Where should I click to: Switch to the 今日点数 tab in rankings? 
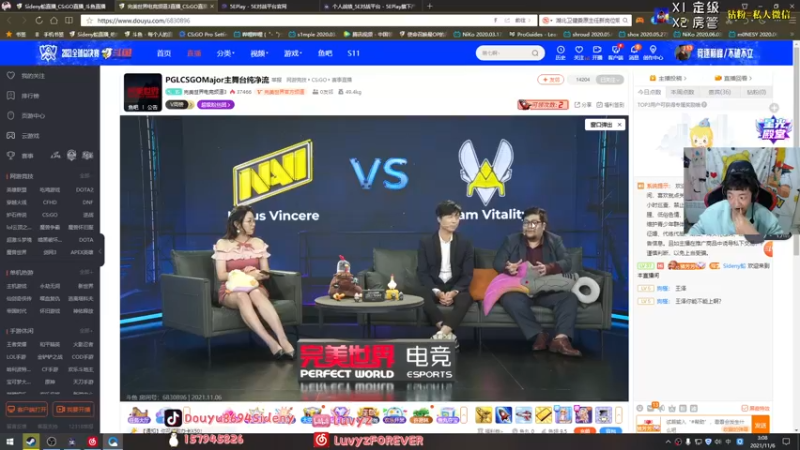coord(649,92)
